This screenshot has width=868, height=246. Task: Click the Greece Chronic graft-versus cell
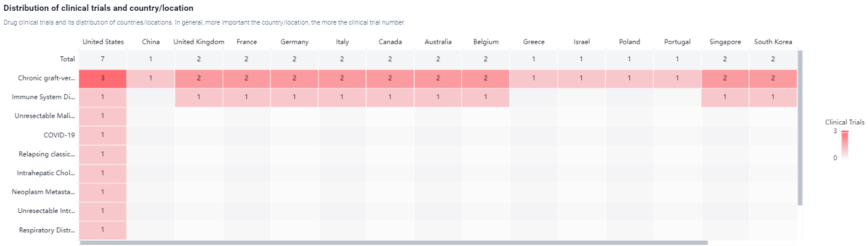click(x=534, y=79)
